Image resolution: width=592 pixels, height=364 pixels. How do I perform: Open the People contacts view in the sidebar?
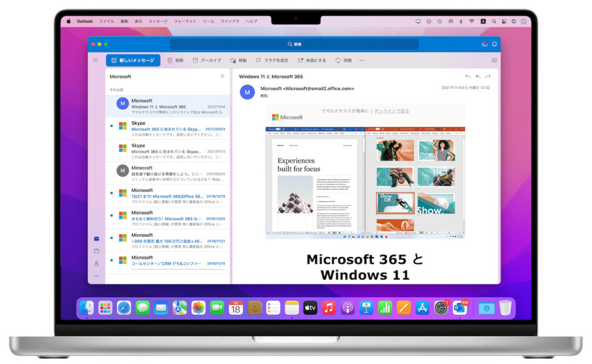click(97, 263)
